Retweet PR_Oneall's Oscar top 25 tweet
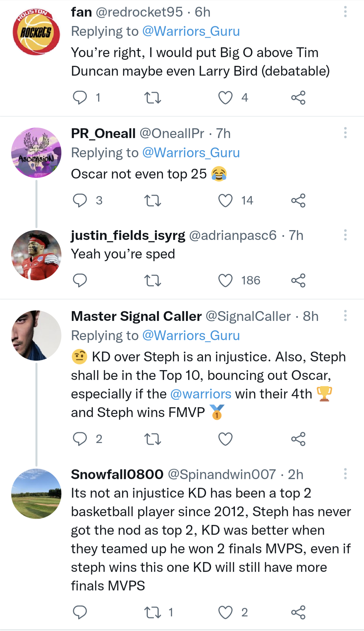 pos(152,200)
